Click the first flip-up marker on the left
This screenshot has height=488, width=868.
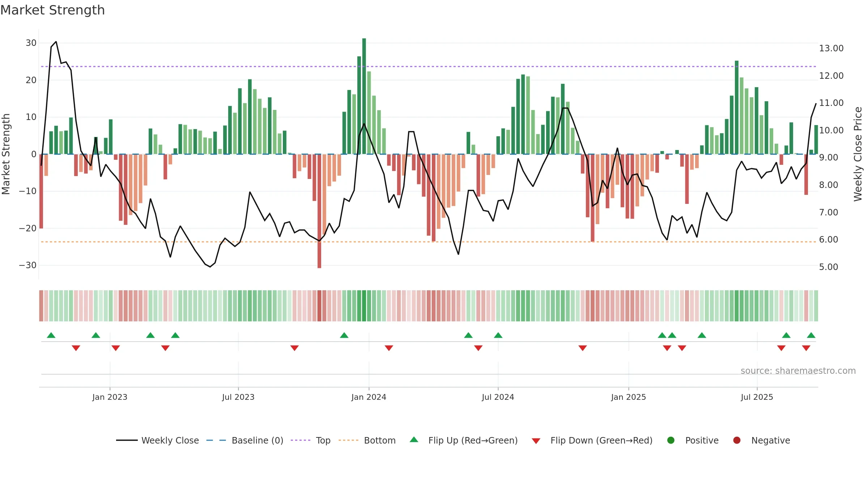(51, 335)
